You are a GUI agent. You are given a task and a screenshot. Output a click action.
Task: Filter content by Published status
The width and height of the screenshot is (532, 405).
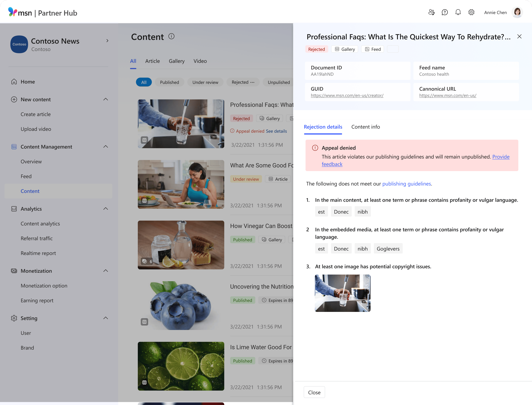point(169,82)
